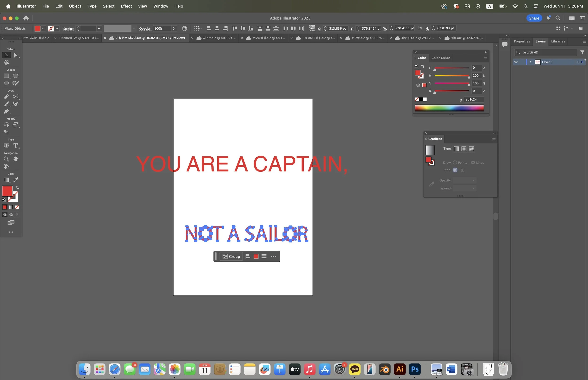
Task: Select the Zoom tool
Action: pyautogui.click(x=6, y=159)
